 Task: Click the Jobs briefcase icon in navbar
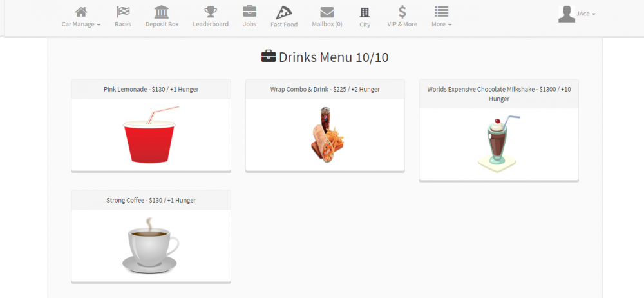click(x=249, y=12)
